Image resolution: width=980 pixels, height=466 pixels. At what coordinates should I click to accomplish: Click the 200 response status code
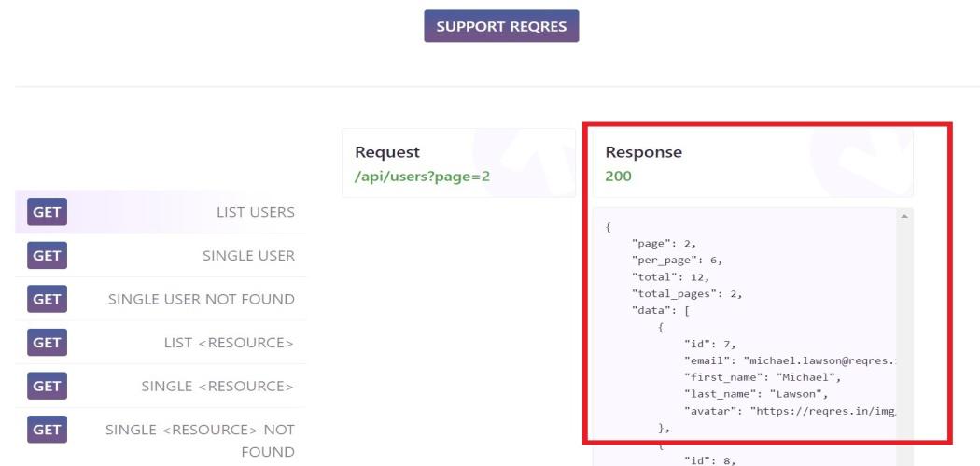coord(618,176)
